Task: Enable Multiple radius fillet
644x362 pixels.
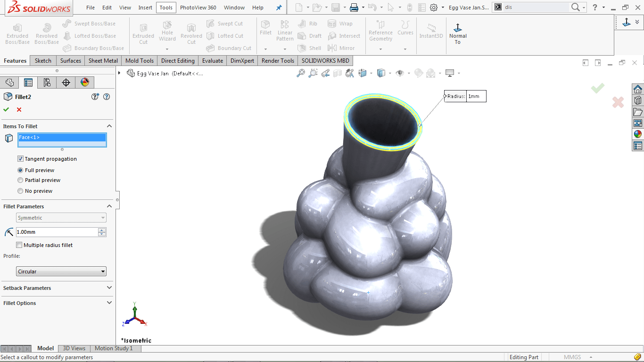Action: tap(19, 245)
